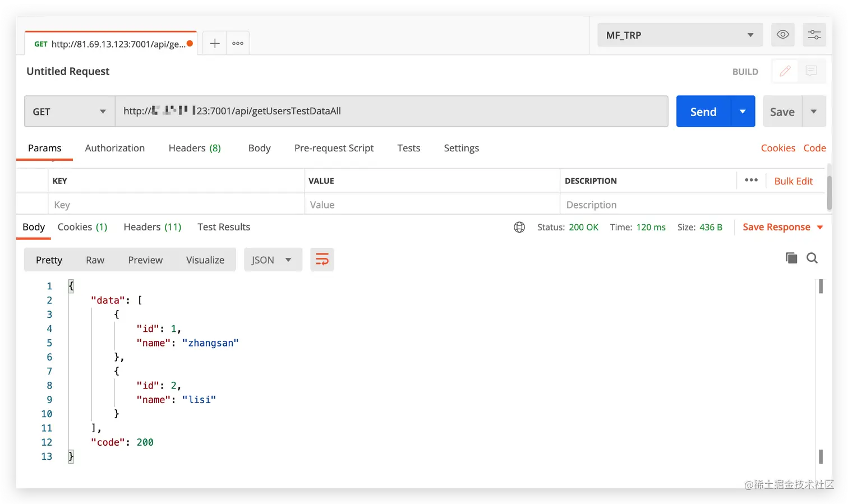
Task: Toggle line wrap in response viewer
Action: [322, 260]
